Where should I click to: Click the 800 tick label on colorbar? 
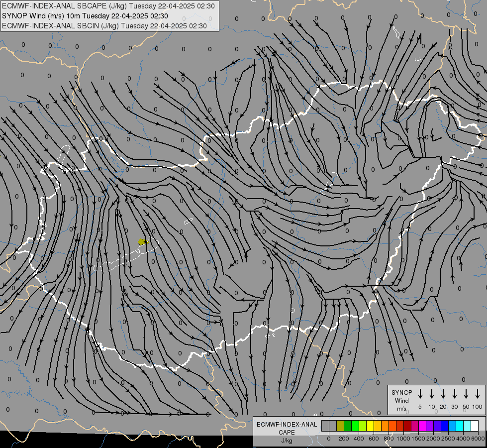point(389,439)
